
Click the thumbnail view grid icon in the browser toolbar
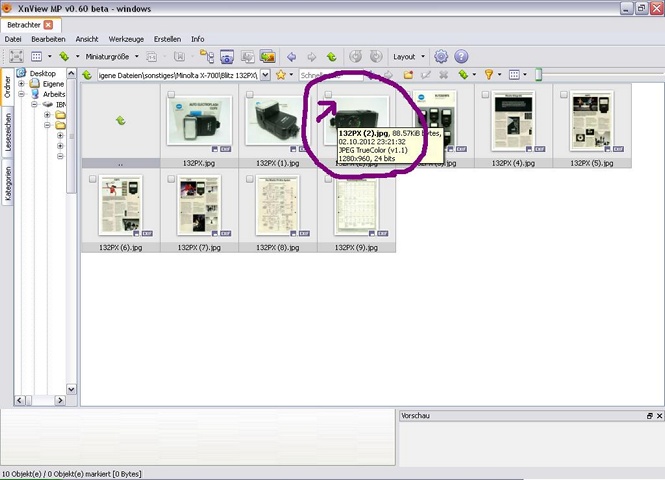pos(514,75)
